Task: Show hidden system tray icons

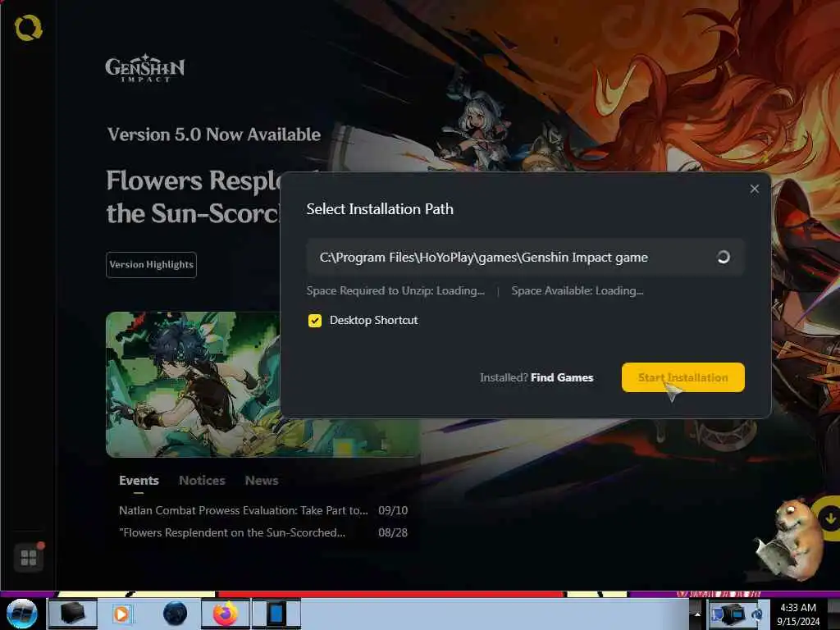Action: coord(697,614)
